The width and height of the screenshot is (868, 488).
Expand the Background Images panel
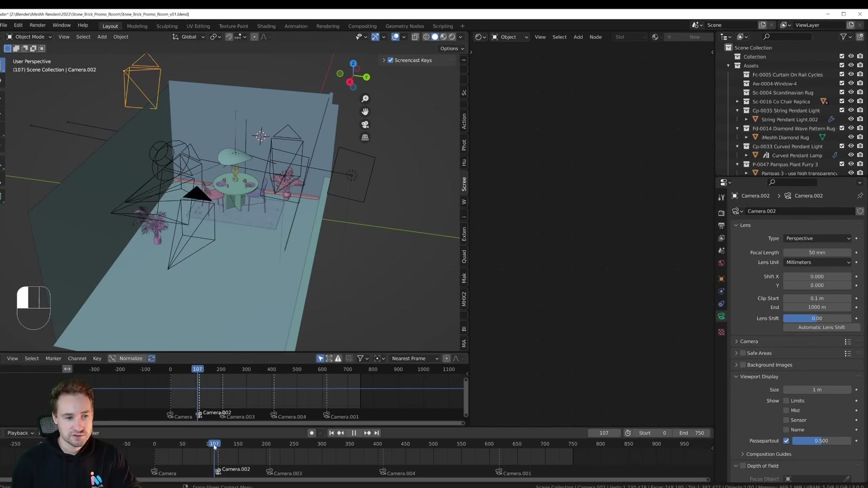pos(769,365)
